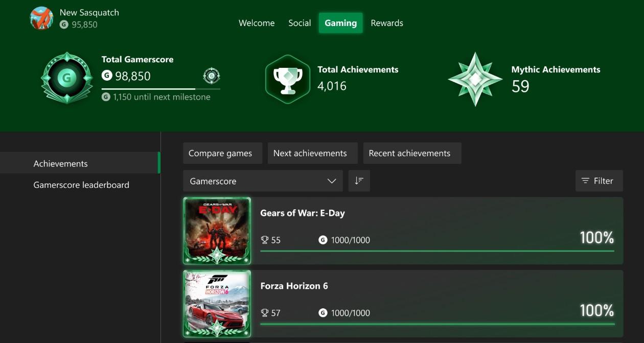Image resolution: width=644 pixels, height=343 pixels.
Task: Open the New Sasquatch profile avatar
Action: (x=42, y=18)
